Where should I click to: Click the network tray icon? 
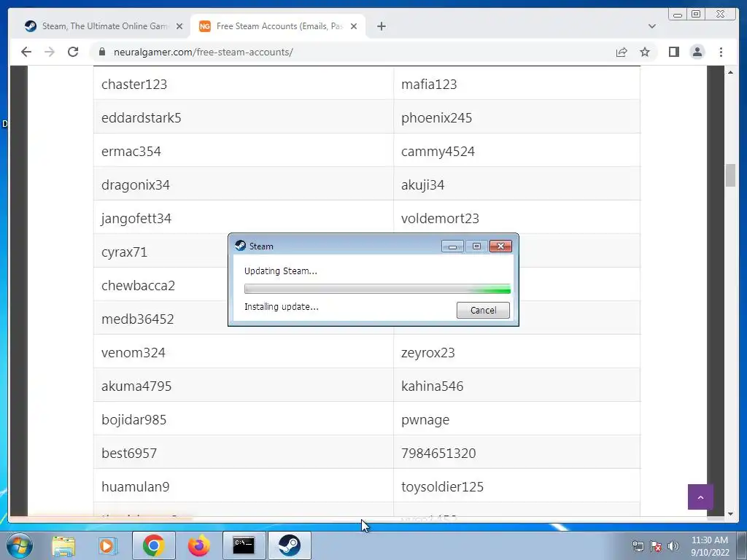638,546
